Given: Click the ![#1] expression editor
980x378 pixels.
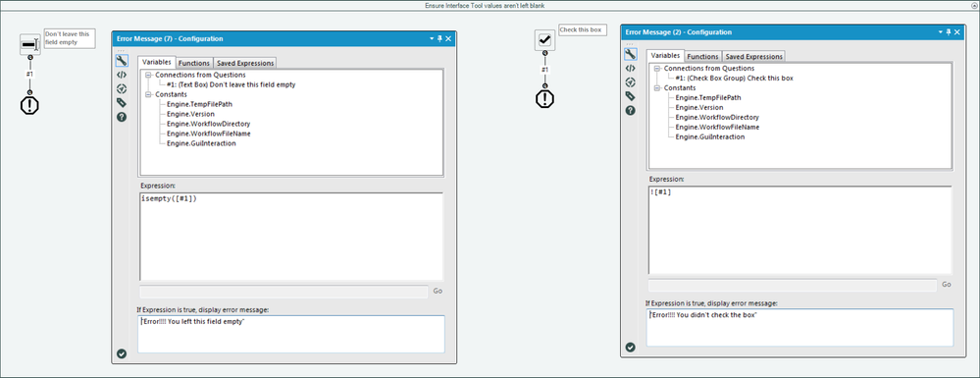Looking at the screenshot, I should 800,230.
